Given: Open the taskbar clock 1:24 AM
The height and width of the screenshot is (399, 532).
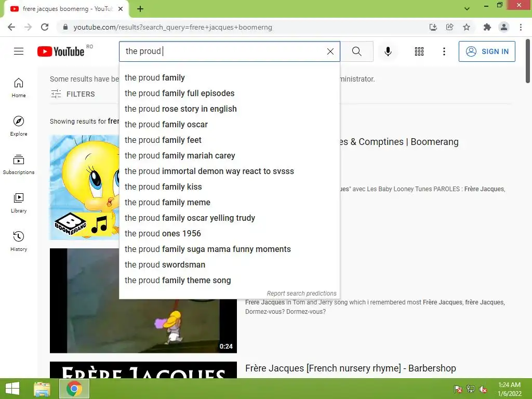Looking at the screenshot, I should pos(509,389).
